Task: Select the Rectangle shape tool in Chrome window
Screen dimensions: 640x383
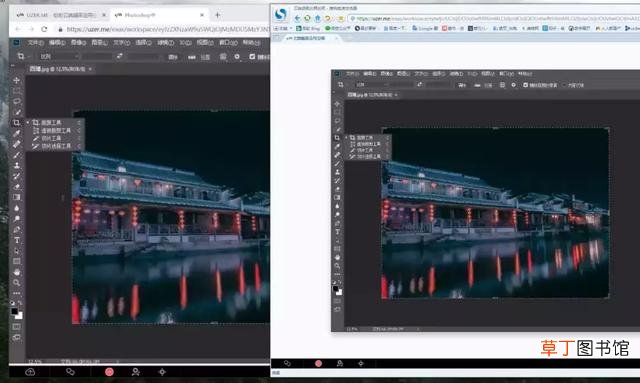Action: pyautogui.click(x=17, y=261)
